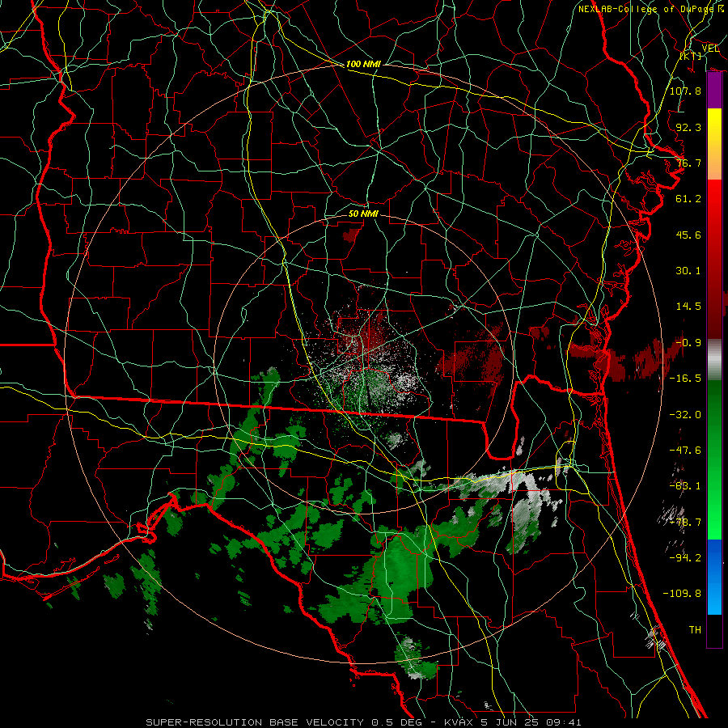Select the 30.1 legend value
Image resolution: width=728 pixels, height=728 pixels.
(688, 271)
